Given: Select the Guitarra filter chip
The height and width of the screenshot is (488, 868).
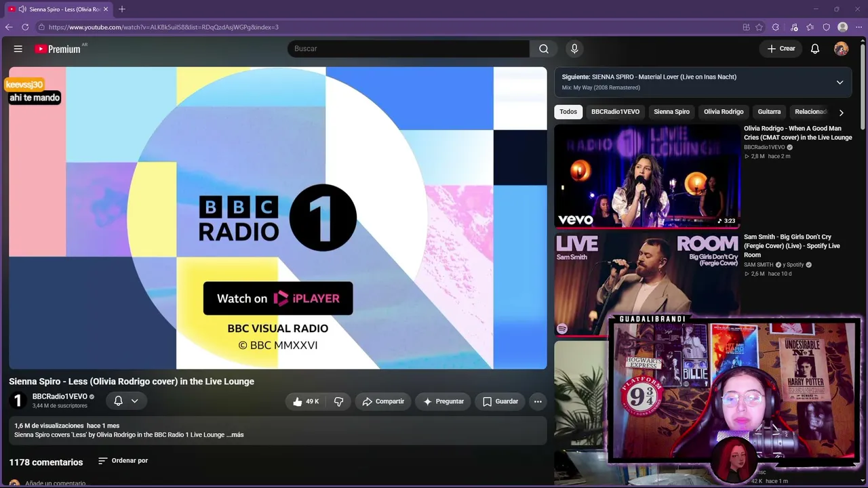Looking at the screenshot, I should pyautogui.click(x=770, y=112).
